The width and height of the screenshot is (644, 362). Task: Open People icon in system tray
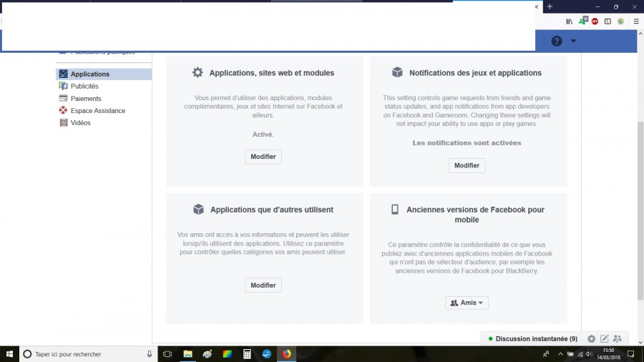546,354
